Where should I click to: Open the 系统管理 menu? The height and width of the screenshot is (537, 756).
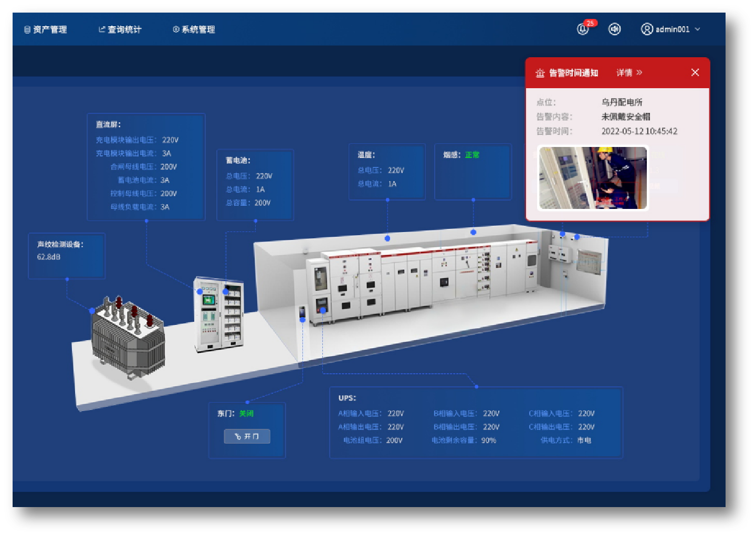pyautogui.click(x=194, y=30)
